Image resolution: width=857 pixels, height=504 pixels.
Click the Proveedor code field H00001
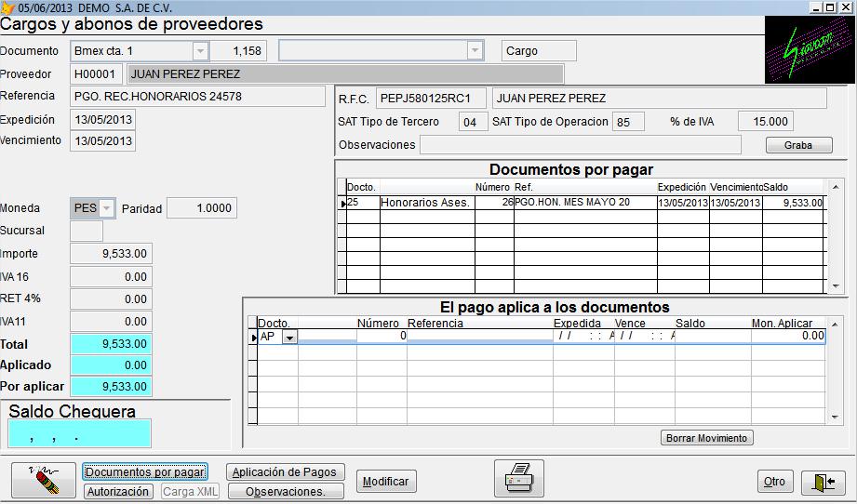coord(96,73)
